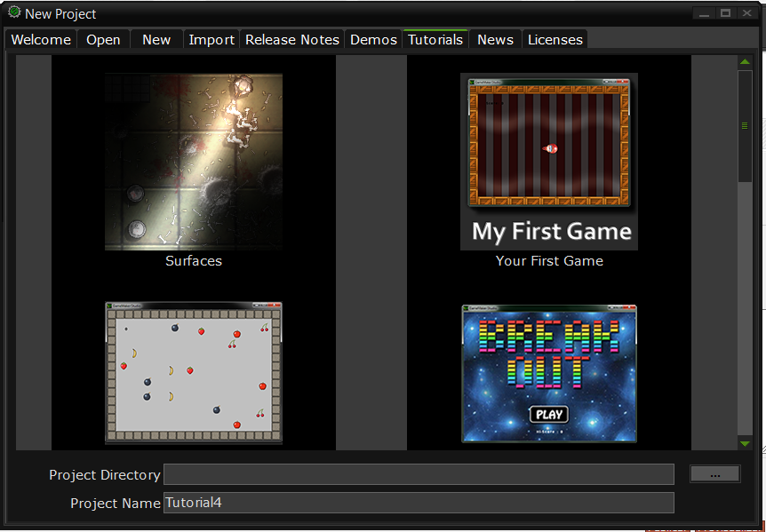Viewport: 766px width, 532px height.
Task: Close the New Project window
Action: tap(747, 13)
